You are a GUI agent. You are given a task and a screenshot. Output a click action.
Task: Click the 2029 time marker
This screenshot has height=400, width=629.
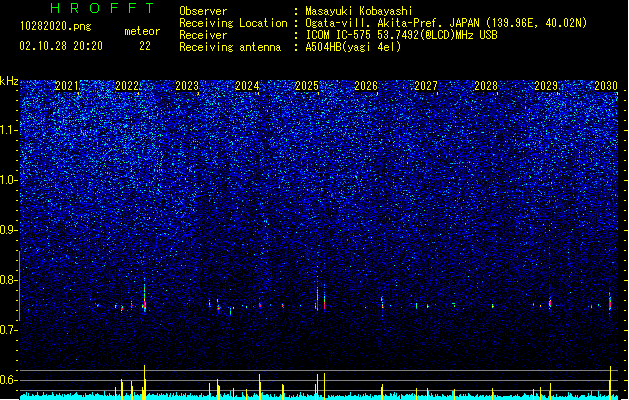(x=546, y=86)
